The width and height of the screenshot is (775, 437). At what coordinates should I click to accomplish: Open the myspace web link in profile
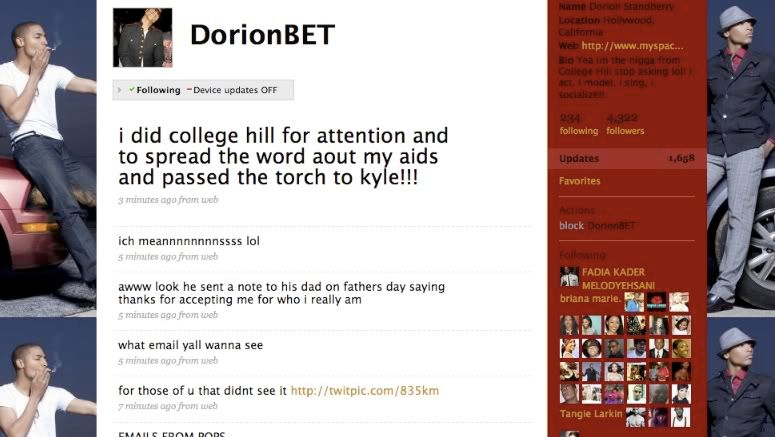[632, 46]
